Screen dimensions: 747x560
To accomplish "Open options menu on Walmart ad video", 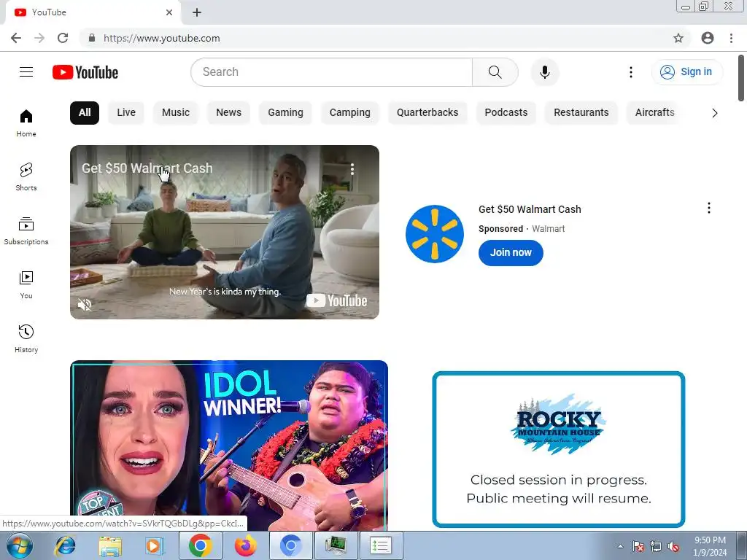I will tap(352, 169).
